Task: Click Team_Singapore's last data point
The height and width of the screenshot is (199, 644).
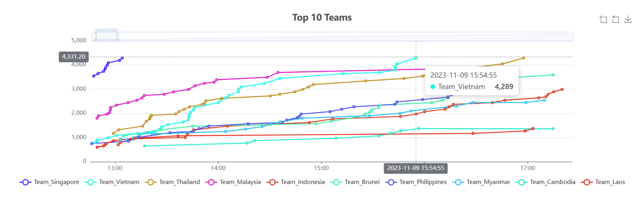Action: pos(122,58)
